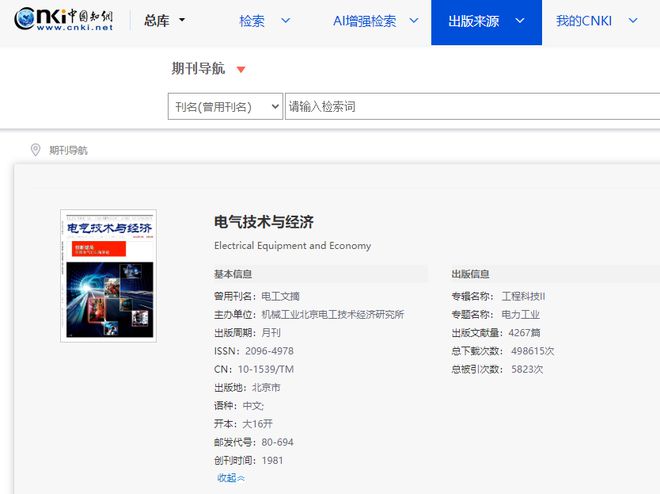The width and height of the screenshot is (660, 494).
Task: Click the journal title 电气技术与经济
Action: click(264, 222)
